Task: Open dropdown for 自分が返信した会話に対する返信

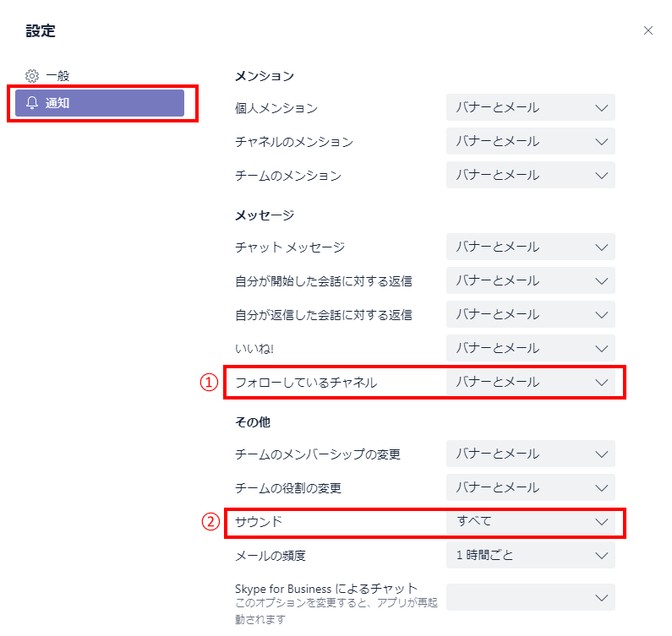Action: click(530, 314)
